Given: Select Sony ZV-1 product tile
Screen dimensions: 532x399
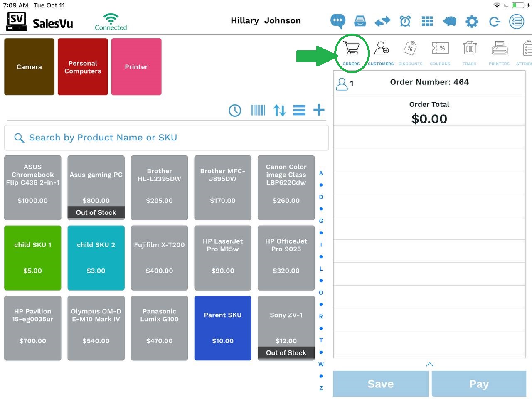Looking at the screenshot, I should point(286,328).
